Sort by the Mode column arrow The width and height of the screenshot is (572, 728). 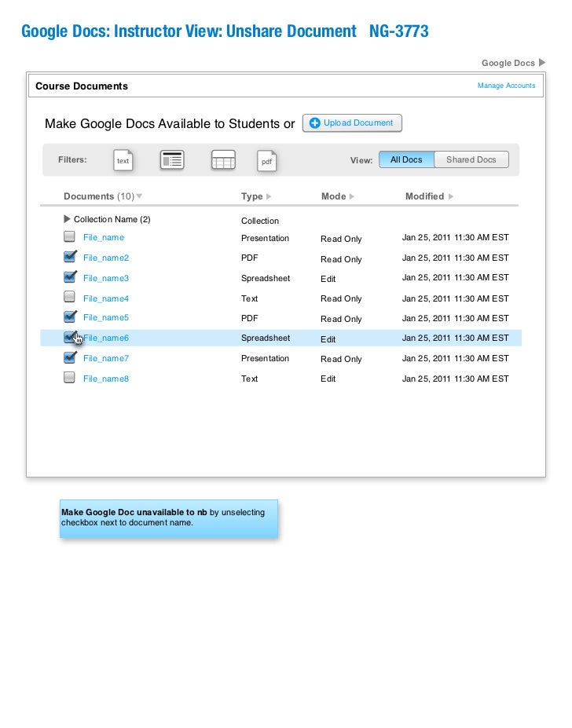[x=352, y=196]
